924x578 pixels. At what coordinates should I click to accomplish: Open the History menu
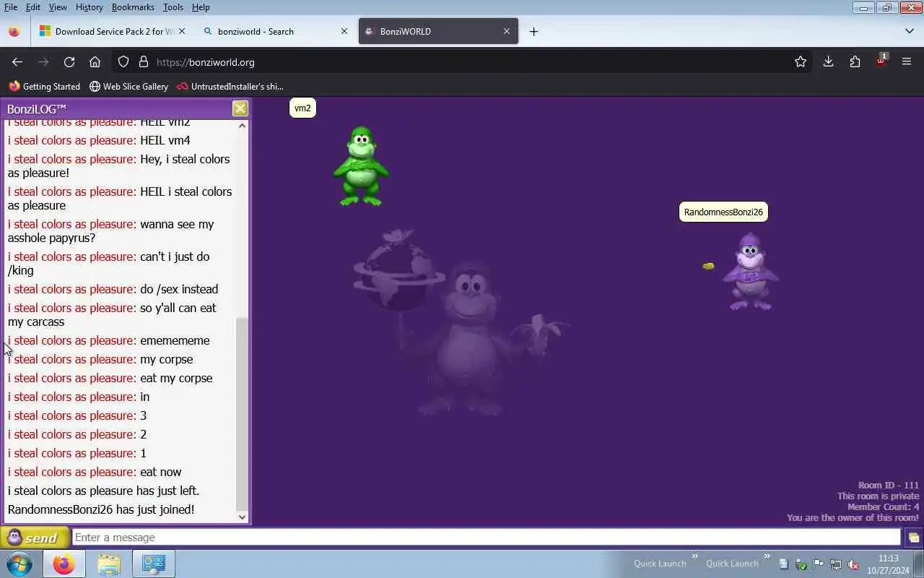89,7
